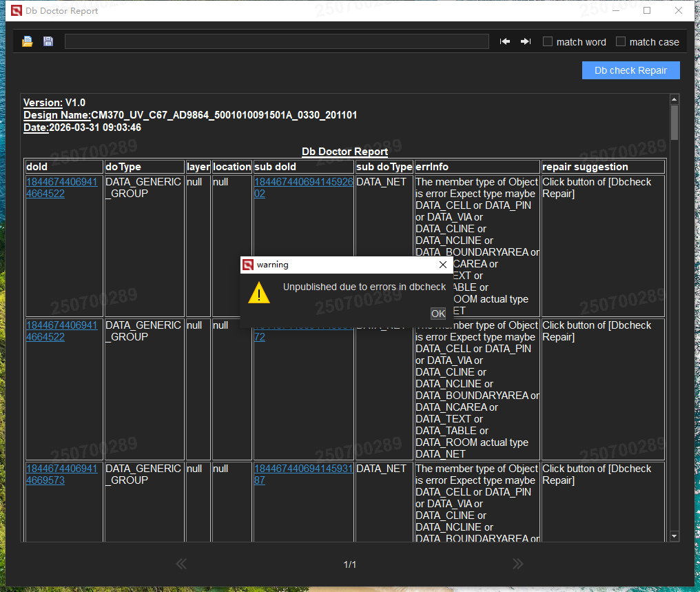The width and height of the screenshot is (700, 592).
Task: Open doId link ending 4669573
Action: pyautogui.click(x=61, y=474)
